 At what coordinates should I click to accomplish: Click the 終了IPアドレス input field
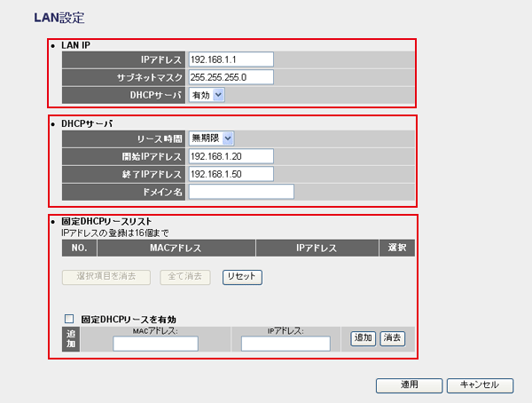231,174
